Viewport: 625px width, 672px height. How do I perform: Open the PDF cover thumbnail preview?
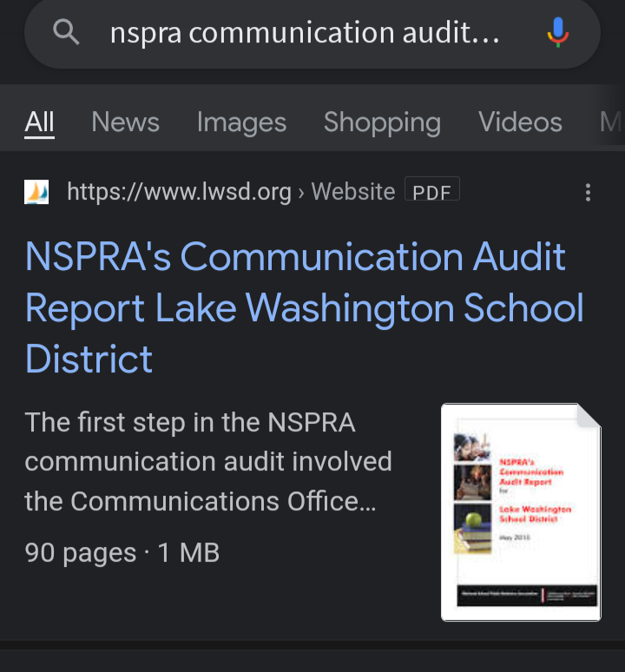521,511
